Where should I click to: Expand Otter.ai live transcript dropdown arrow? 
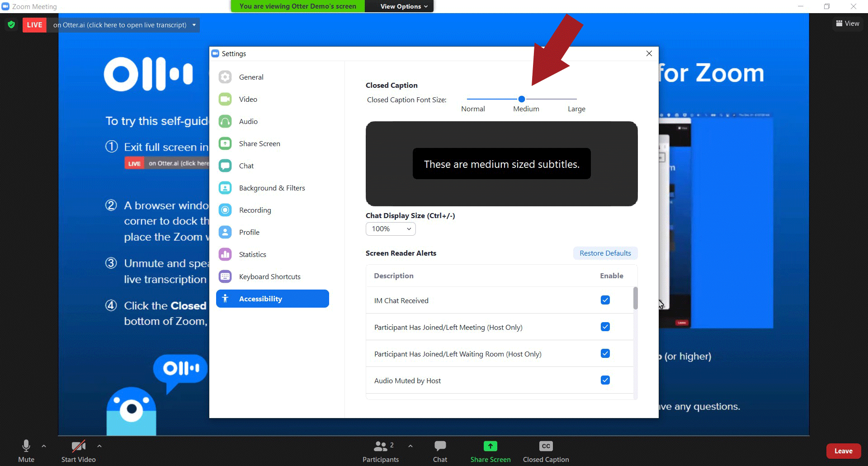[x=194, y=25]
